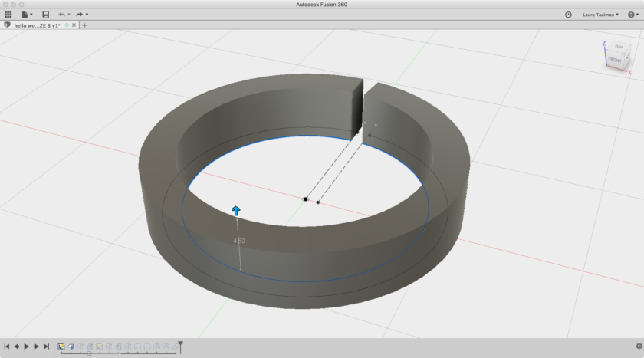Step back one timeline feature
644x358 pixels.
(16, 347)
